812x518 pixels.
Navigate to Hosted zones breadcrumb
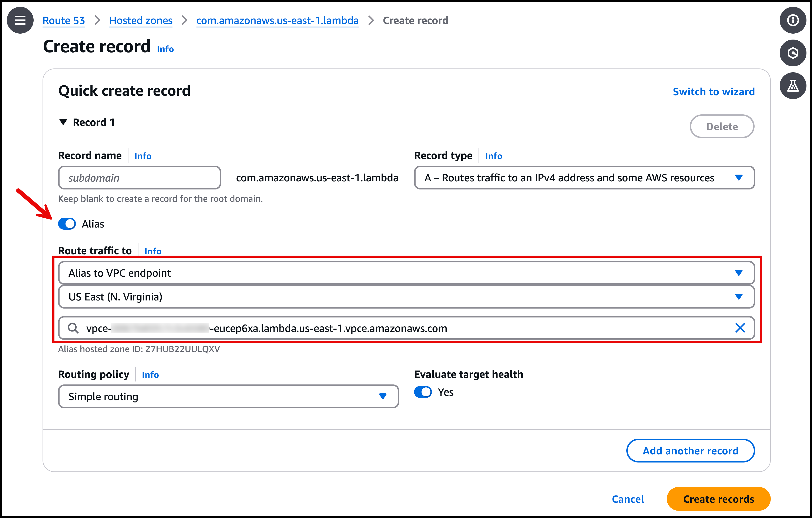coord(141,21)
